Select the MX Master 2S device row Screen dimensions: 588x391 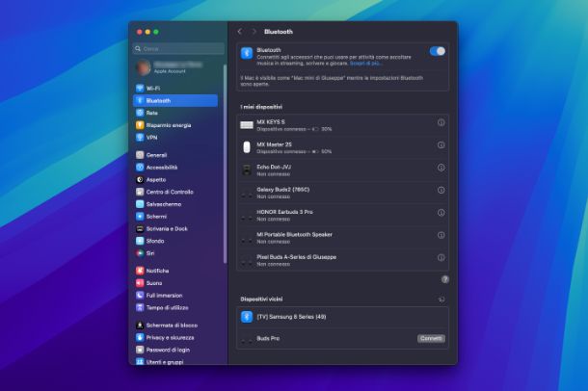point(342,148)
